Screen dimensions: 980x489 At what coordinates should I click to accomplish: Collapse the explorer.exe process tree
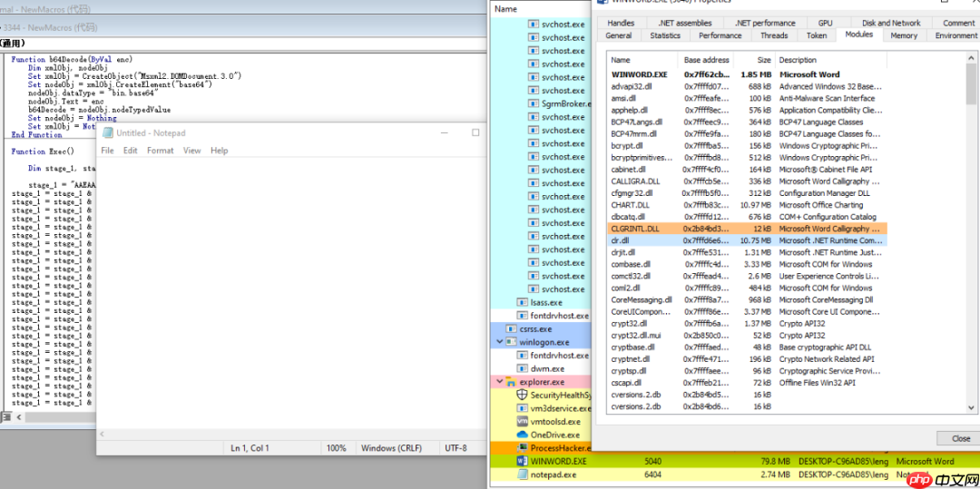click(x=499, y=382)
